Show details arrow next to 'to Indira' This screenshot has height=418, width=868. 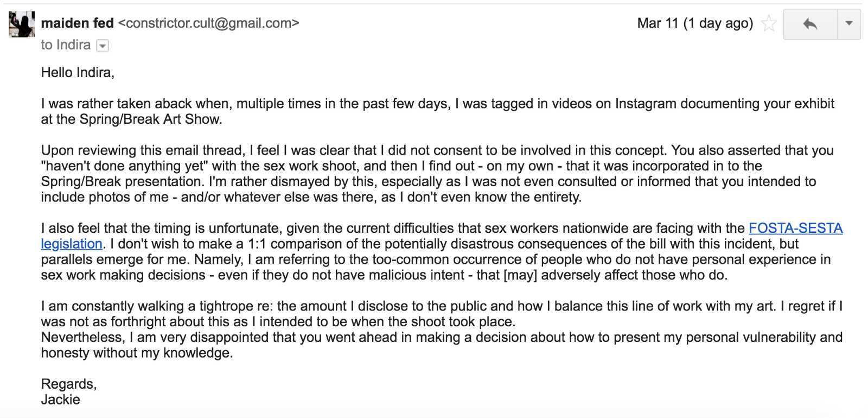coord(103,46)
